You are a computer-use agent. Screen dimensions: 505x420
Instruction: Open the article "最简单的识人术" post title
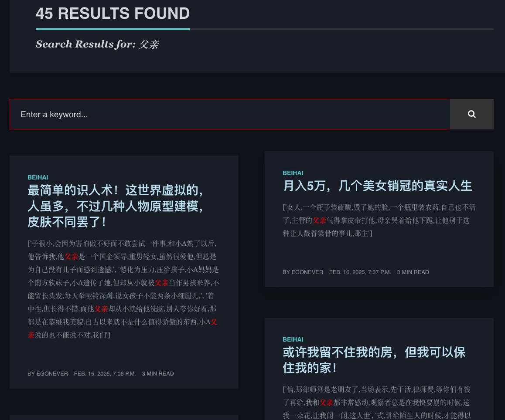click(x=116, y=207)
